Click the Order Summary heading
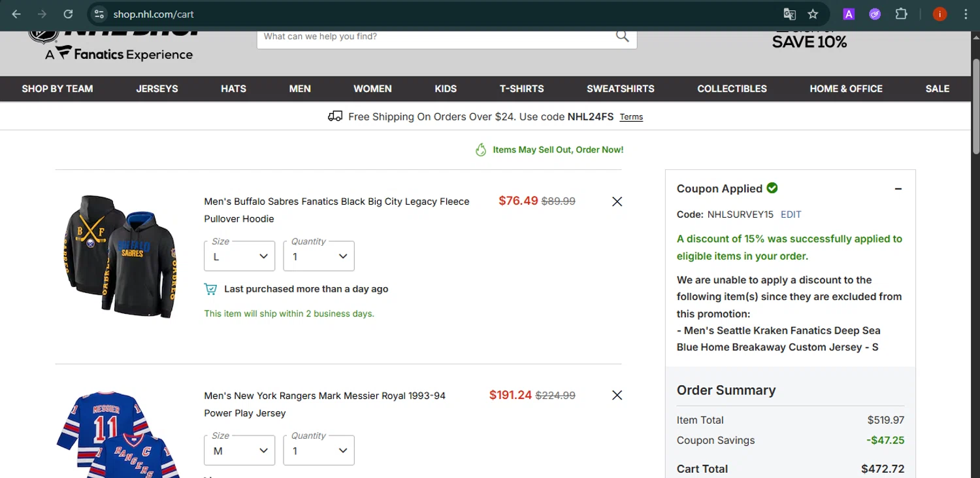This screenshot has width=980, height=478. click(726, 390)
